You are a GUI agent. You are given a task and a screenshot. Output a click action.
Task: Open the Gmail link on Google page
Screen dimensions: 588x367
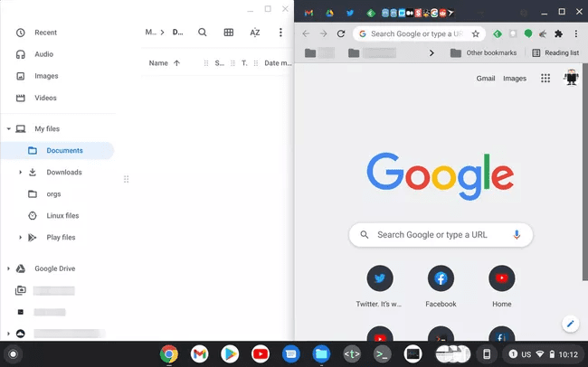coord(486,79)
